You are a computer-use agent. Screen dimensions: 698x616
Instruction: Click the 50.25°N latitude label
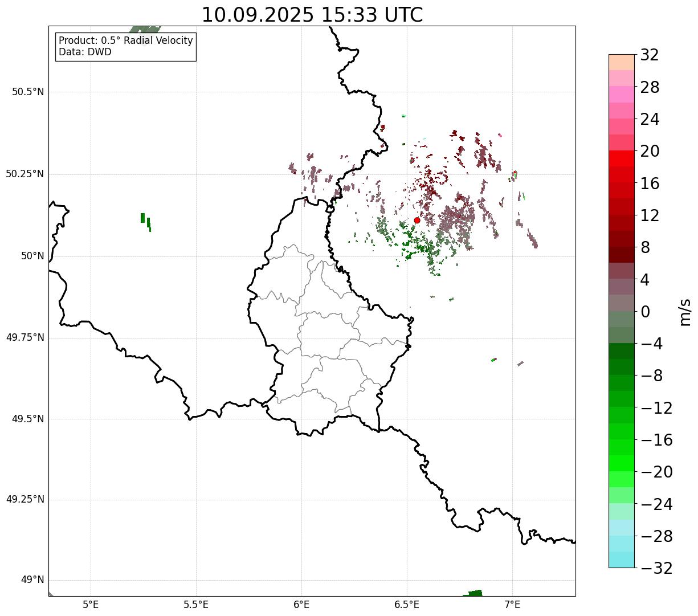pyautogui.click(x=25, y=174)
